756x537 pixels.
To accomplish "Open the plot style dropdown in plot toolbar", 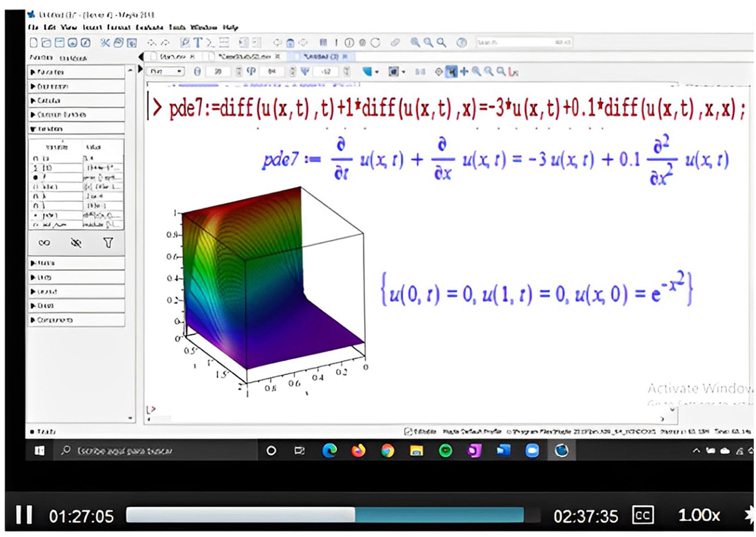I will pos(165,72).
